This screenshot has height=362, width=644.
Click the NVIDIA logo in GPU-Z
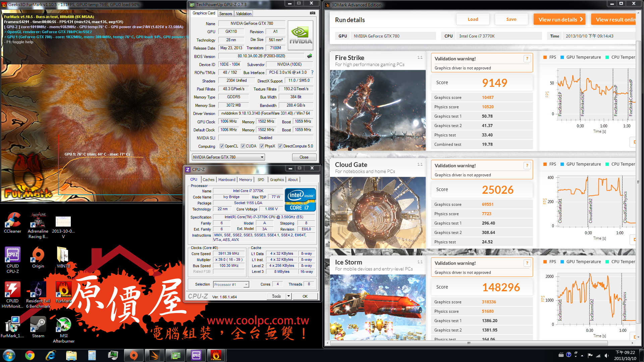click(x=301, y=35)
